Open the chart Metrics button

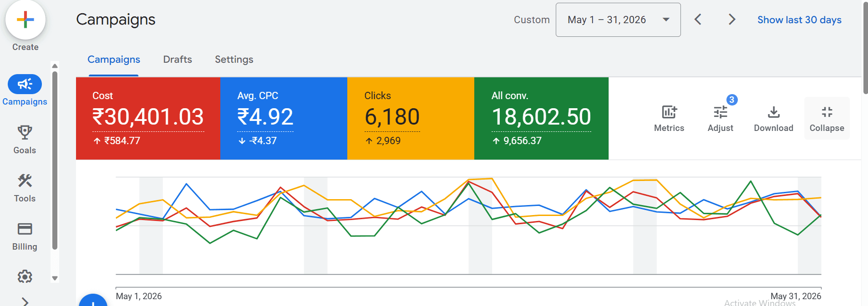669,118
